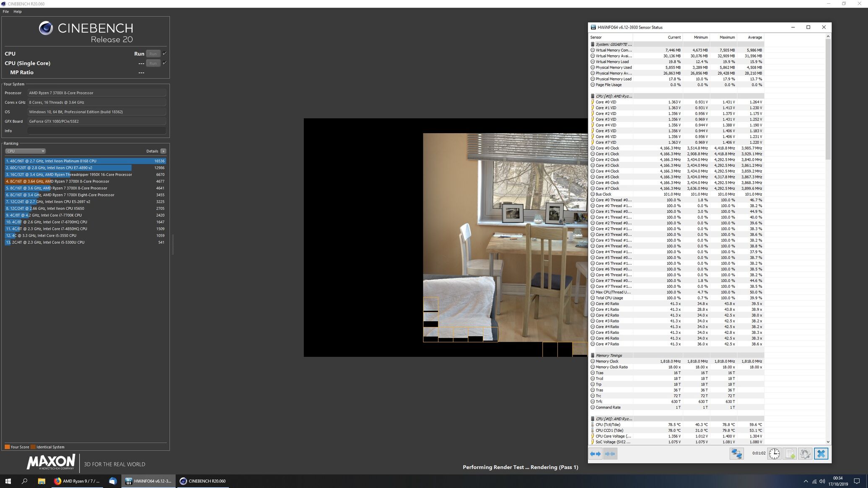Close HWiNFO sensors with the blue X button

coord(821,454)
